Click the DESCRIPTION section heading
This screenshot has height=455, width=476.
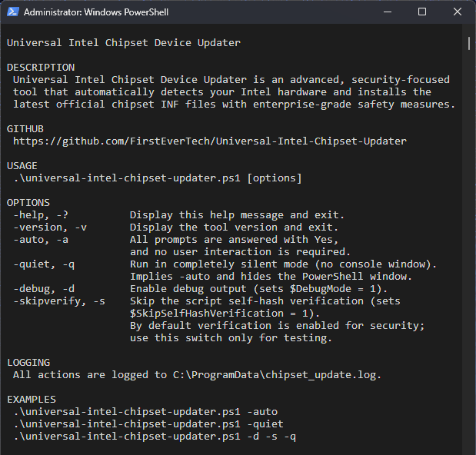click(x=41, y=68)
